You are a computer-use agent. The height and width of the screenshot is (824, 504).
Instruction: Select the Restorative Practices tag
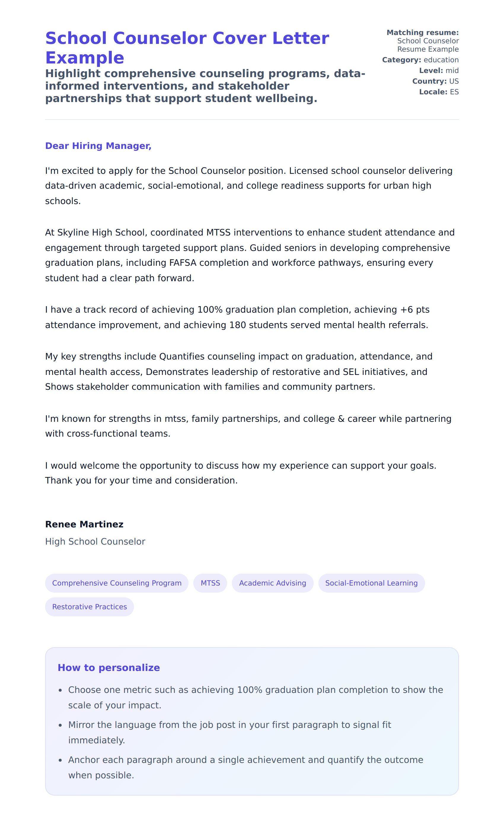(x=89, y=607)
